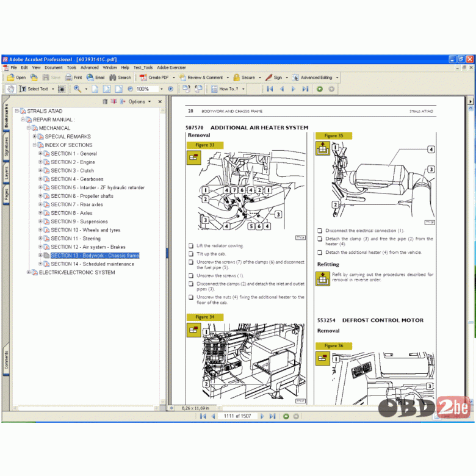
Task: Open the Advanced menu
Action: 90,67
